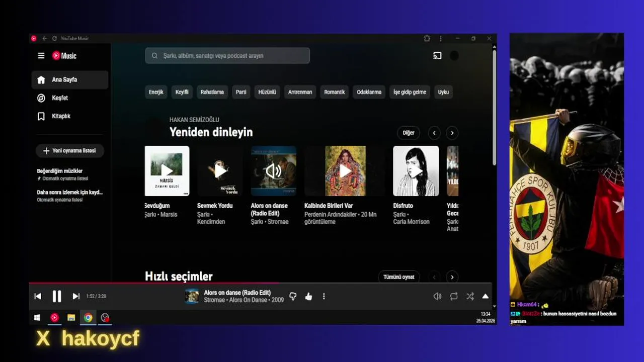Open the File Explorer taskbar icon

pos(71,317)
